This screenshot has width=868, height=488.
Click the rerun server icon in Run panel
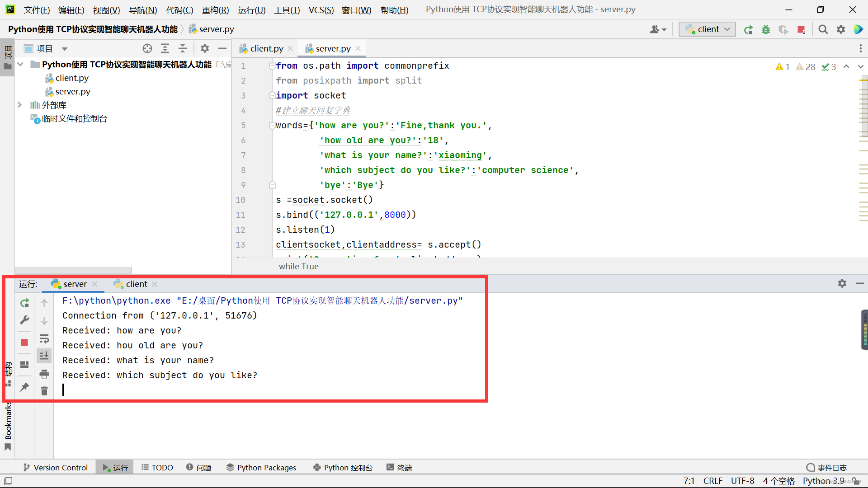pos(25,303)
